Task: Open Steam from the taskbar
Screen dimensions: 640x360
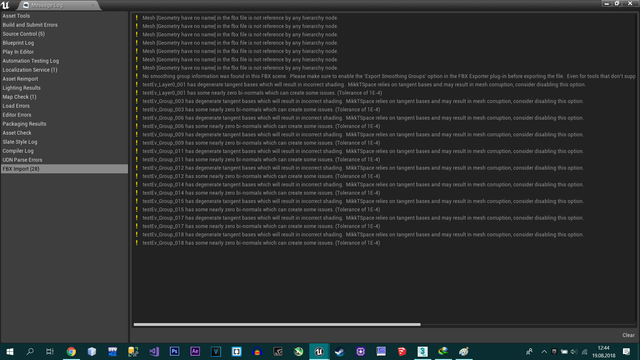Action: click(x=340, y=351)
